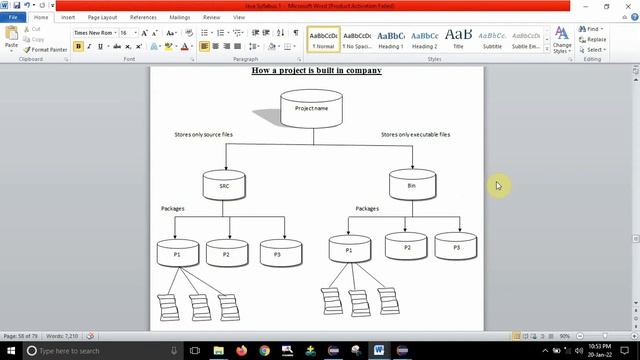Switch to the Page Layout tab

pyautogui.click(x=102, y=17)
